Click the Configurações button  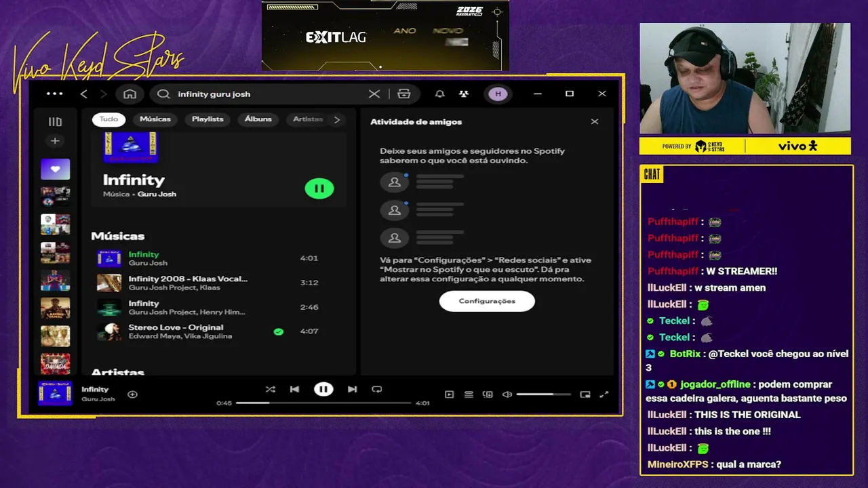(487, 301)
